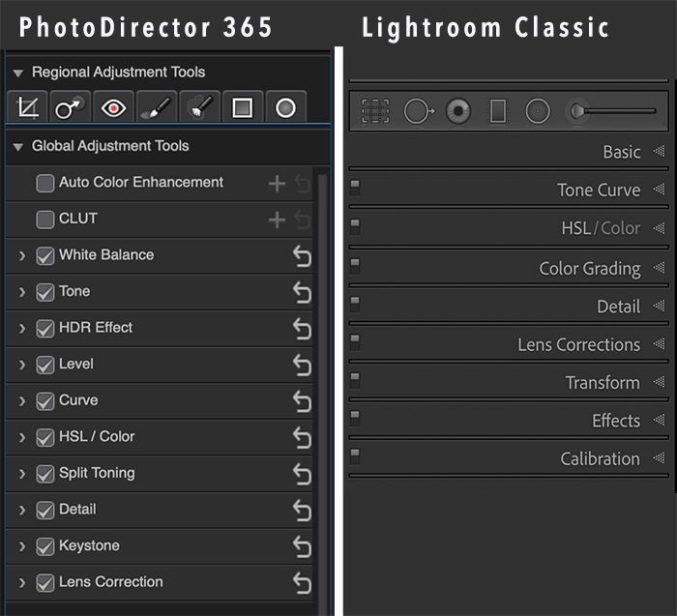Image resolution: width=677 pixels, height=616 pixels.
Task: Select PhotoDirector Crop and Rotate tool
Action: tap(27, 107)
